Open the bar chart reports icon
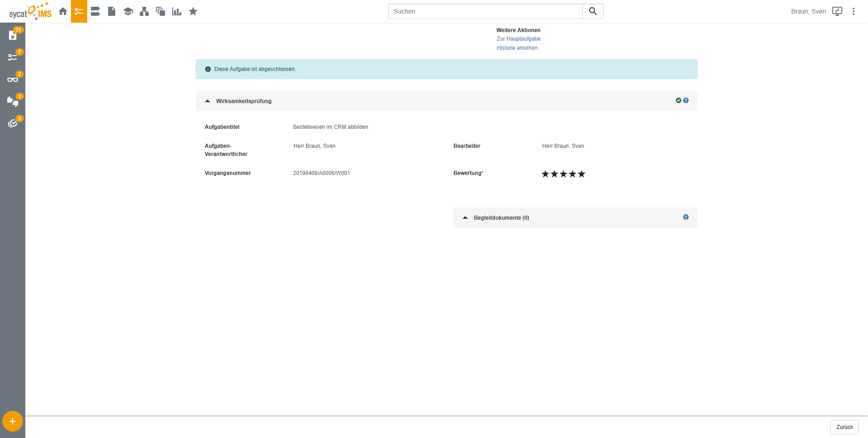 (x=177, y=11)
